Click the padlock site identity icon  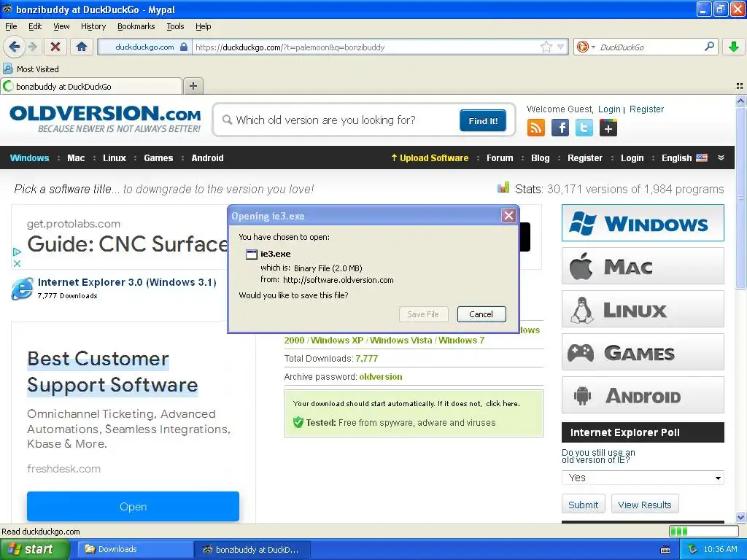tap(184, 47)
